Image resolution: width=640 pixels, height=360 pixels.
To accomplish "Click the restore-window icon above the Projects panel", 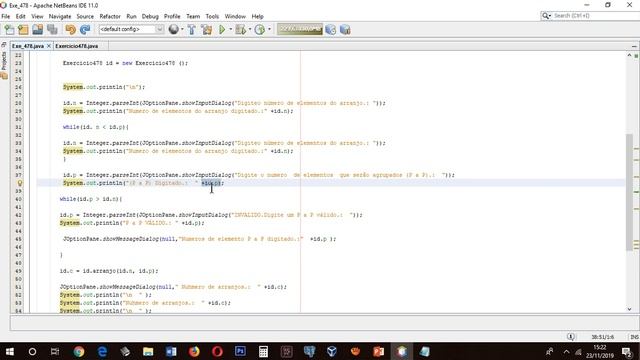I will pos(4,44).
